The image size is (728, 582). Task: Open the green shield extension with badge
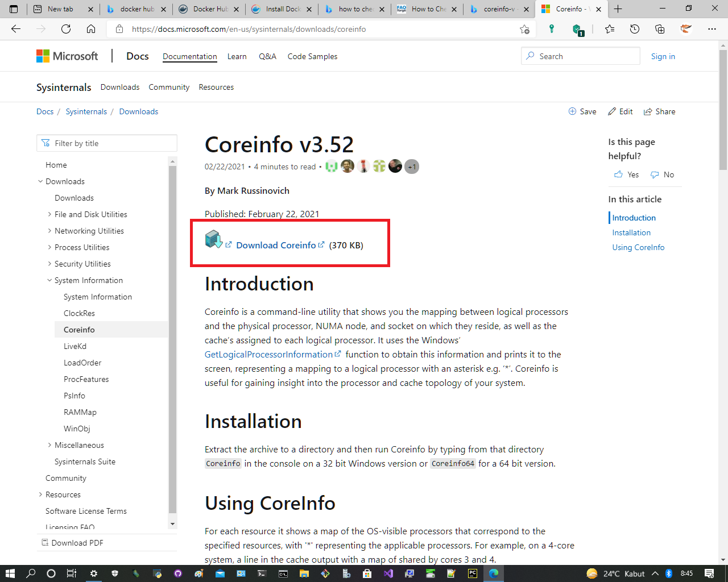coord(577,30)
